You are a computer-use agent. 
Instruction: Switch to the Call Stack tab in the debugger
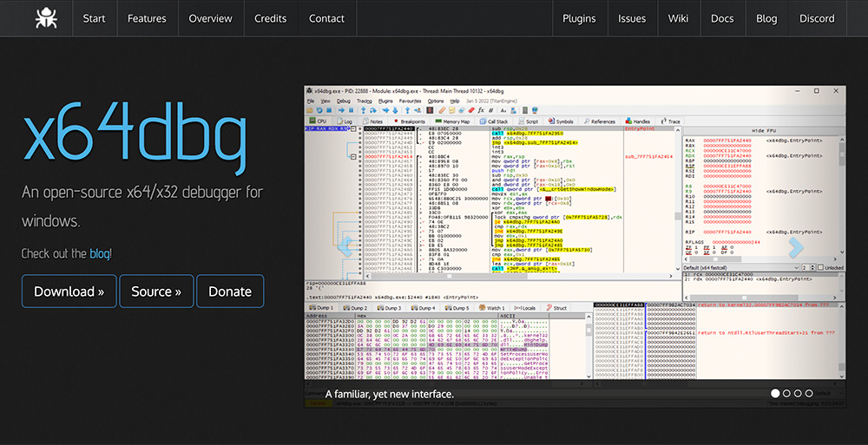494,121
